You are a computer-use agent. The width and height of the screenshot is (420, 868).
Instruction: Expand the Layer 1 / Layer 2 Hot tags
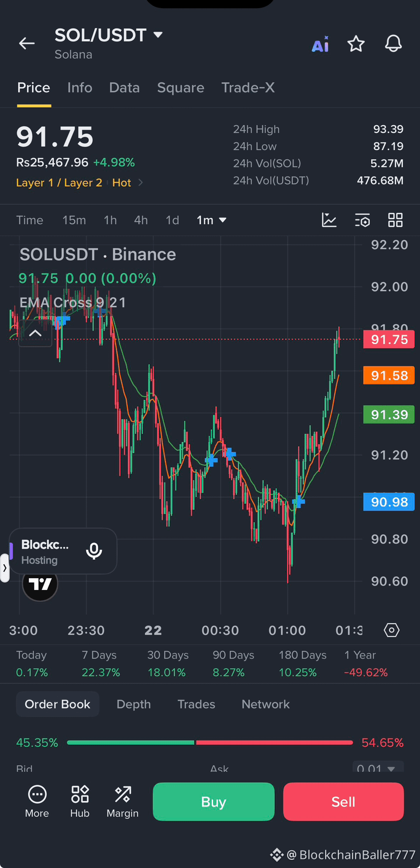click(x=141, y=183)
